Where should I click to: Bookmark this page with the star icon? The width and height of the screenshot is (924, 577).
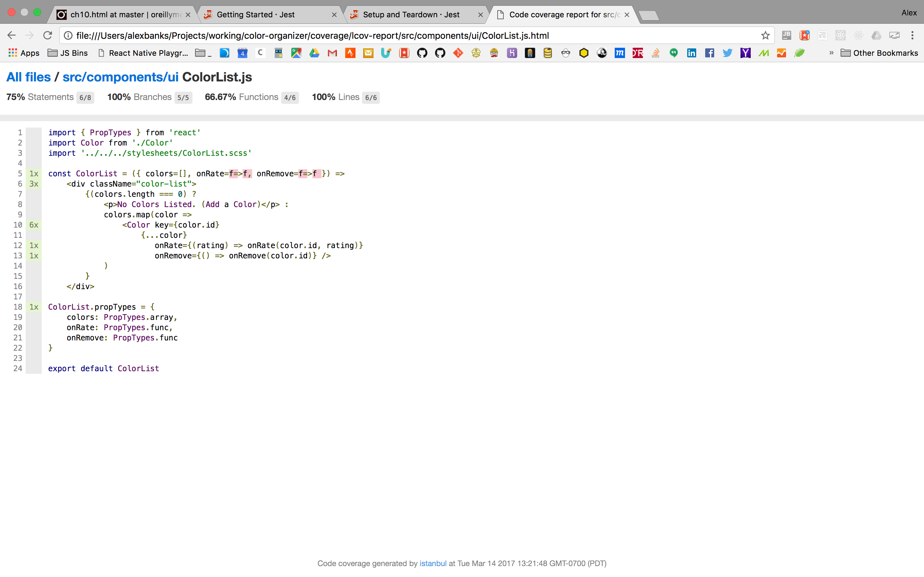[x=765, y=36]
